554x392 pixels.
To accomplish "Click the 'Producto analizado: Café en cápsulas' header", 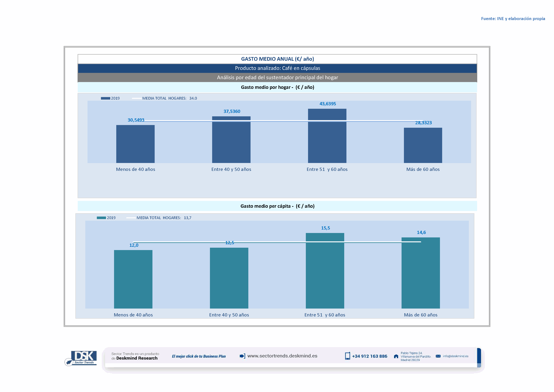I will (277, 68).
